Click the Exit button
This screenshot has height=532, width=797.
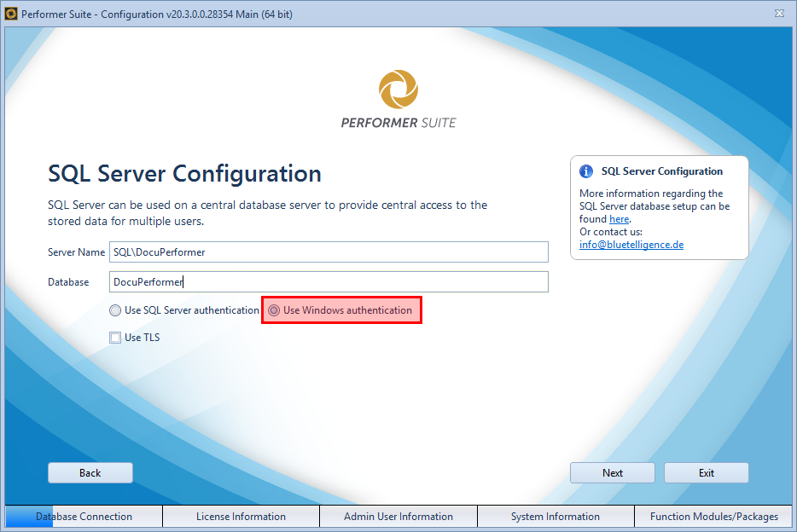(x=706, y=472)
